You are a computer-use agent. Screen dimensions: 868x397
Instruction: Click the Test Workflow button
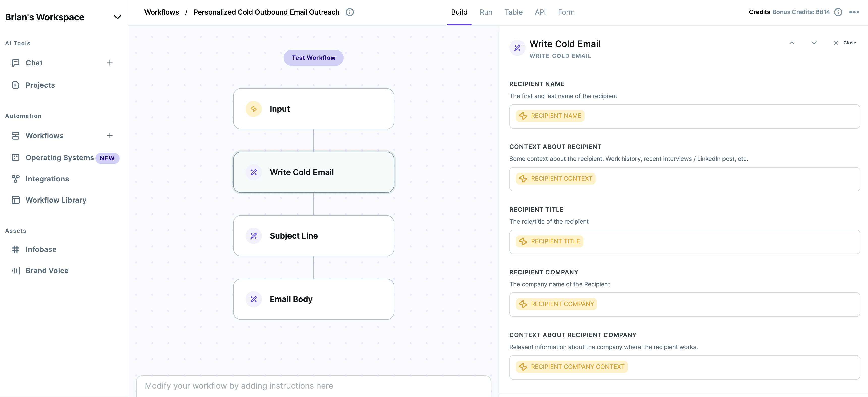click(313, 58)
